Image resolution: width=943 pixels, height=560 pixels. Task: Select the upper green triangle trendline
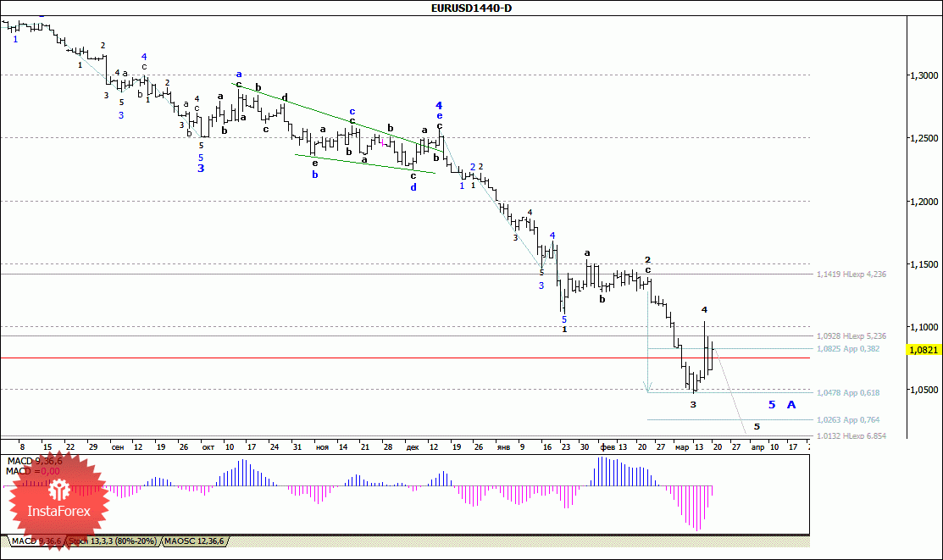pyautogui.click(x=337, y=116)
